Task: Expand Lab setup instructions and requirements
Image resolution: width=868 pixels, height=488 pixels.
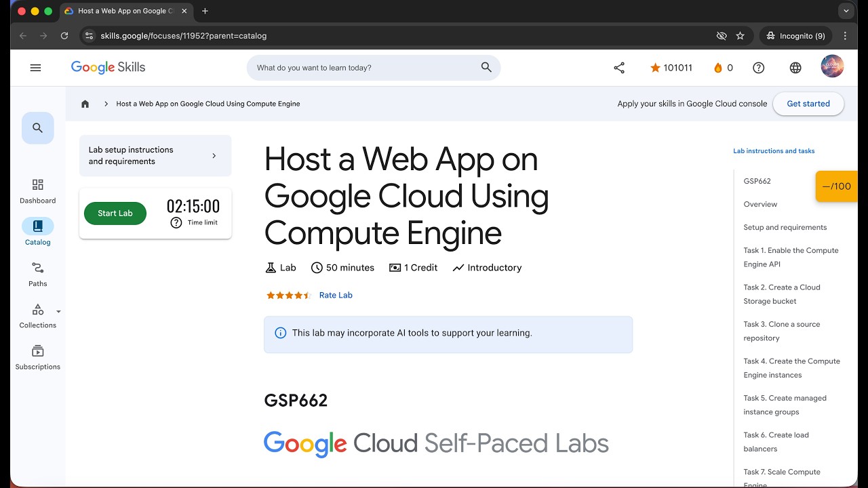Action: click(x=155, y=155)
